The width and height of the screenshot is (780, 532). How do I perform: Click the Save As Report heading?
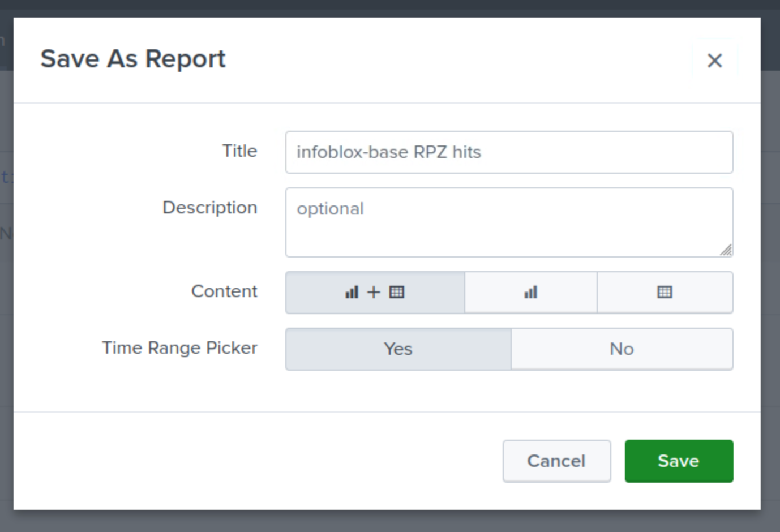tap(133, 59)
